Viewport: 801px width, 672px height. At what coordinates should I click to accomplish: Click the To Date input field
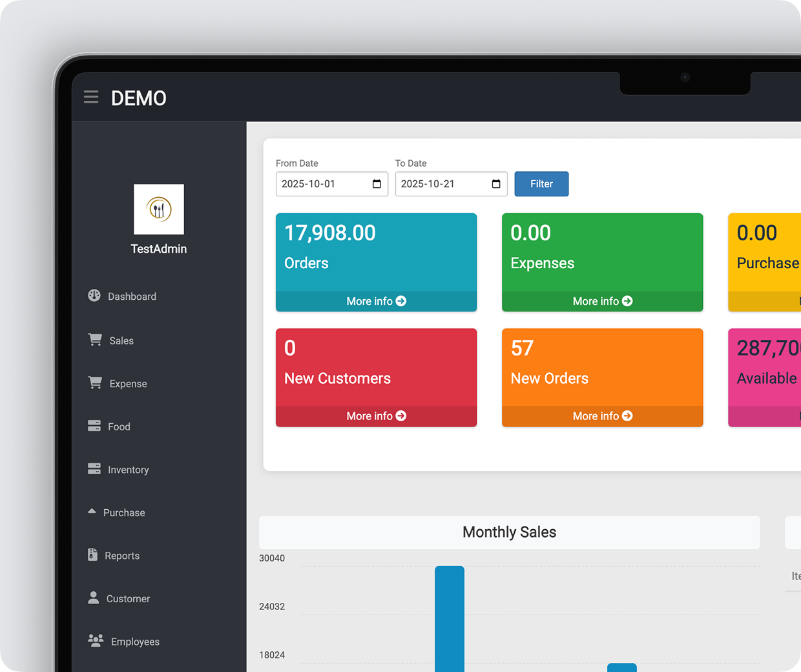(x=451, y=184)
